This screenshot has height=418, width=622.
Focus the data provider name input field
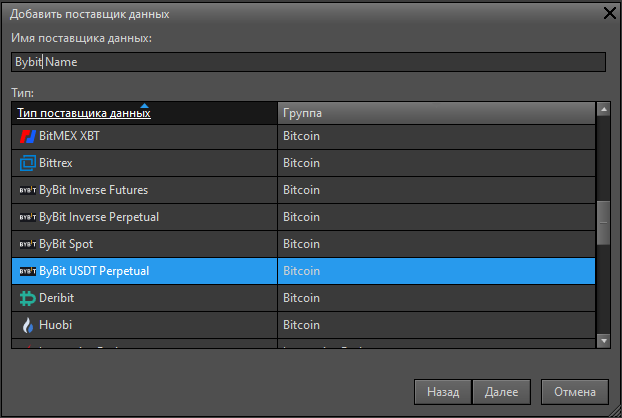[x=308, y=62]
